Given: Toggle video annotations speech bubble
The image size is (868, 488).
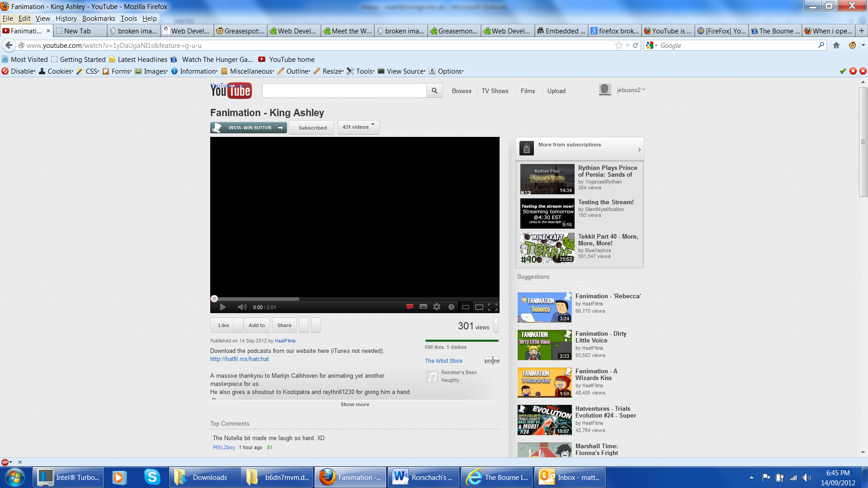Looking at the screenshot, I should [410, 307].
